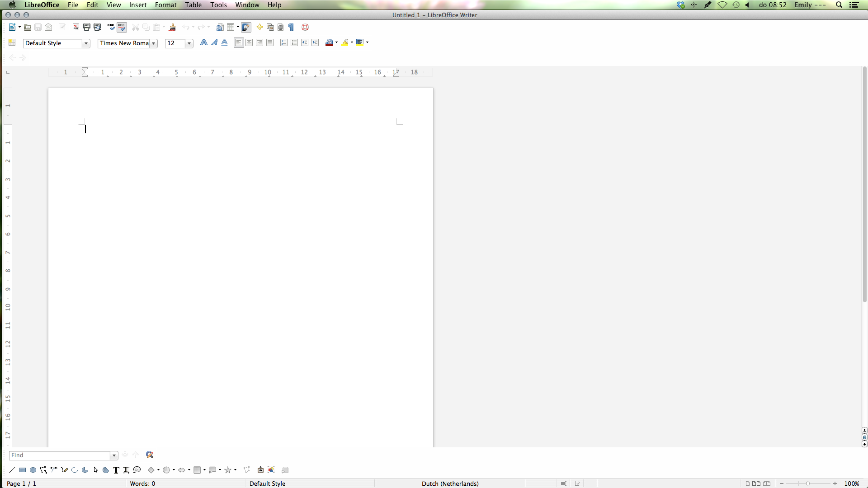Image resolution: width=868 pixels, height=488 pixels.
Task: Toggle bulleted list on
Action: pyautogui.click(x=294, y=42)
